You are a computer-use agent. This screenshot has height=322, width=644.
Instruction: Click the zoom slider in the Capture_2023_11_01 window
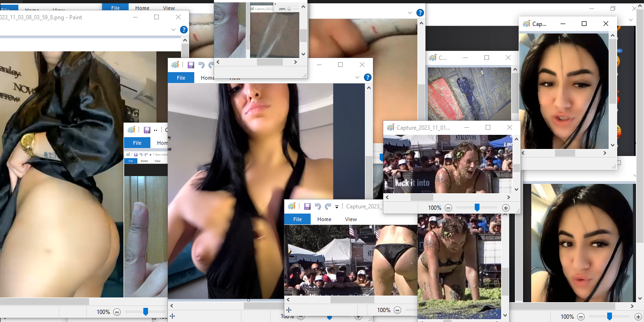(477, 208)
